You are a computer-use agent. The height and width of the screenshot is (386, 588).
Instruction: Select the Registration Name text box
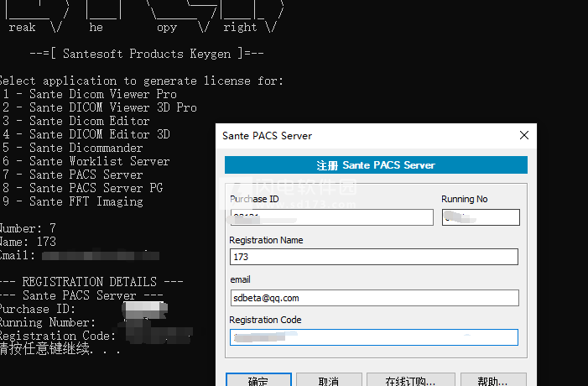373,257
